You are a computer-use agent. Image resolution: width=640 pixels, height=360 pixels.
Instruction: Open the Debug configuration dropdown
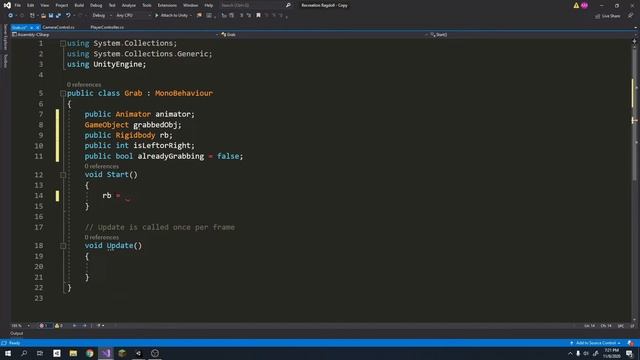click(101, 16)
